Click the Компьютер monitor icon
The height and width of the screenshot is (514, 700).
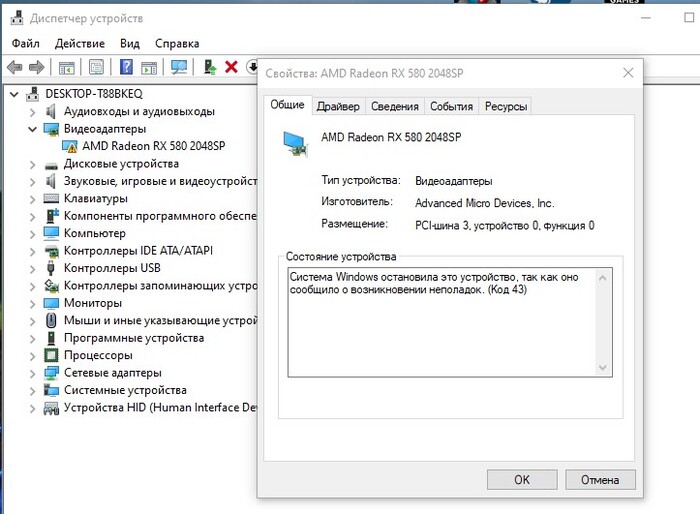(x=51, y=233)
